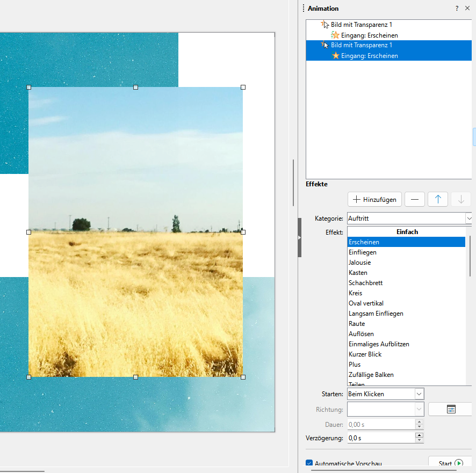The height and width of the screenshot is (473, 476).
Task: Select first Bild mit Transparenz 1 entry
Action: (x=361, y=25)
